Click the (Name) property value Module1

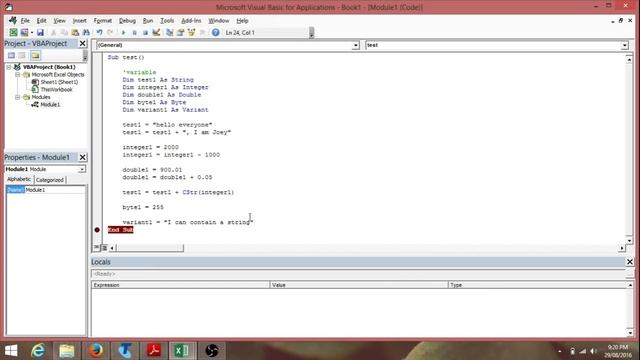[55, 190]
